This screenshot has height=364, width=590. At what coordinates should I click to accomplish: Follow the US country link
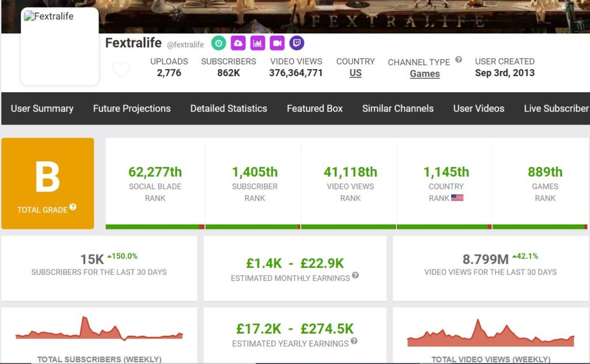[355, 73]
